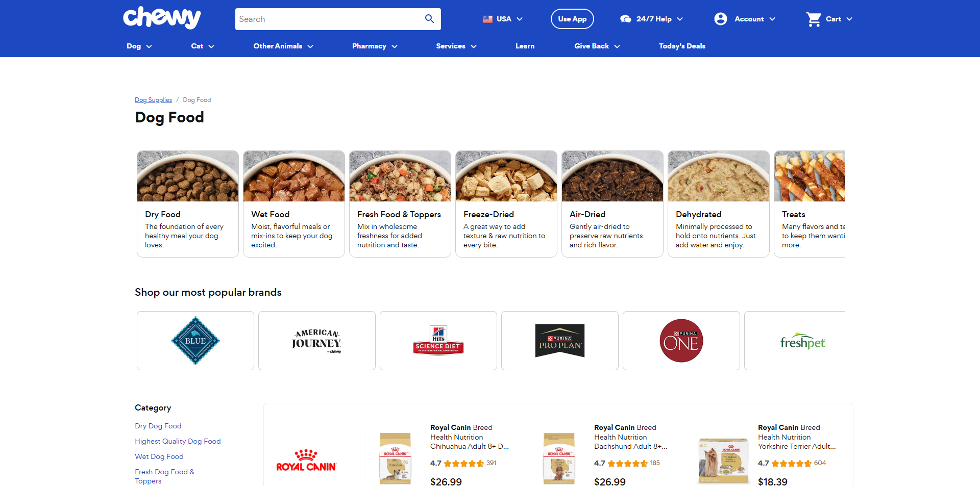This screenshot has height=486, width=980.
Task: Expand the Other Animals chevron
Action: (310, 46)
